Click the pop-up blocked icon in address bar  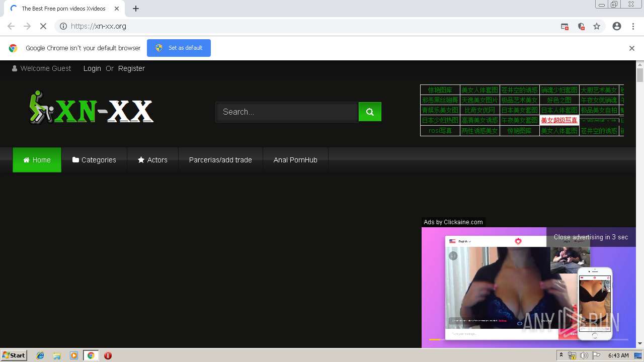pos(565,26)
